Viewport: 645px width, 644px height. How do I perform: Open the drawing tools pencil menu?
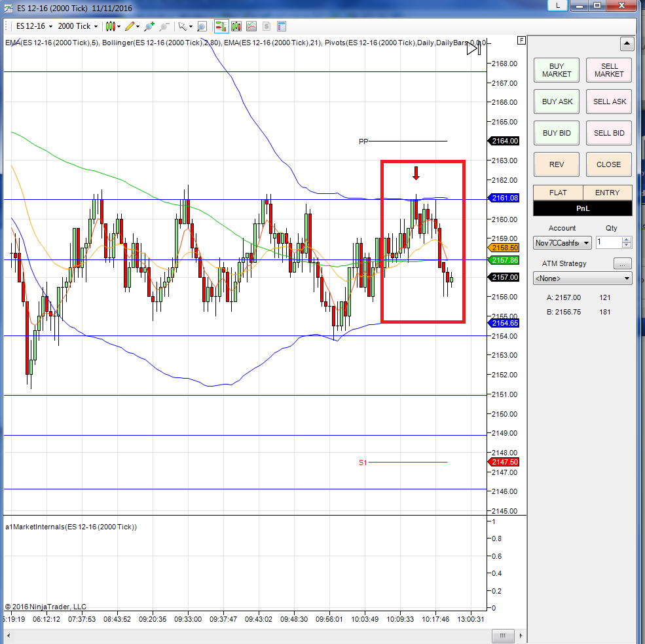[130, 27]
